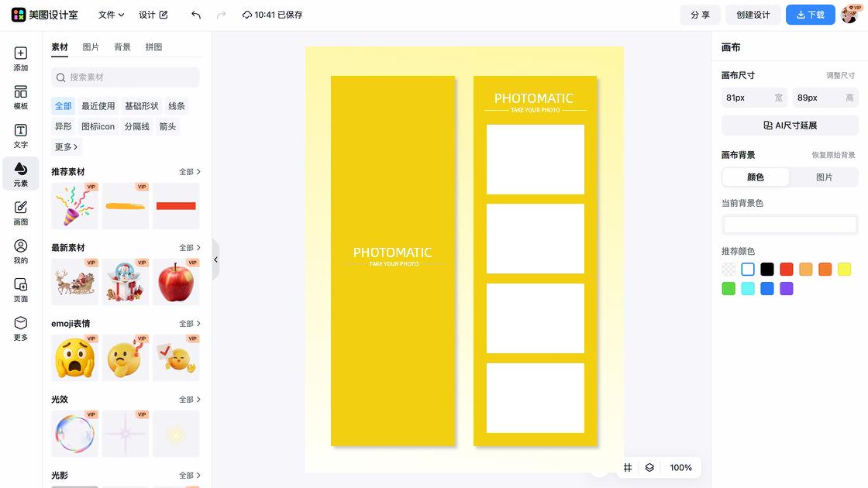Open the 页面 (Pages) panel
The height and width of the screenshot is (488, 868).
tap(20, 290)
